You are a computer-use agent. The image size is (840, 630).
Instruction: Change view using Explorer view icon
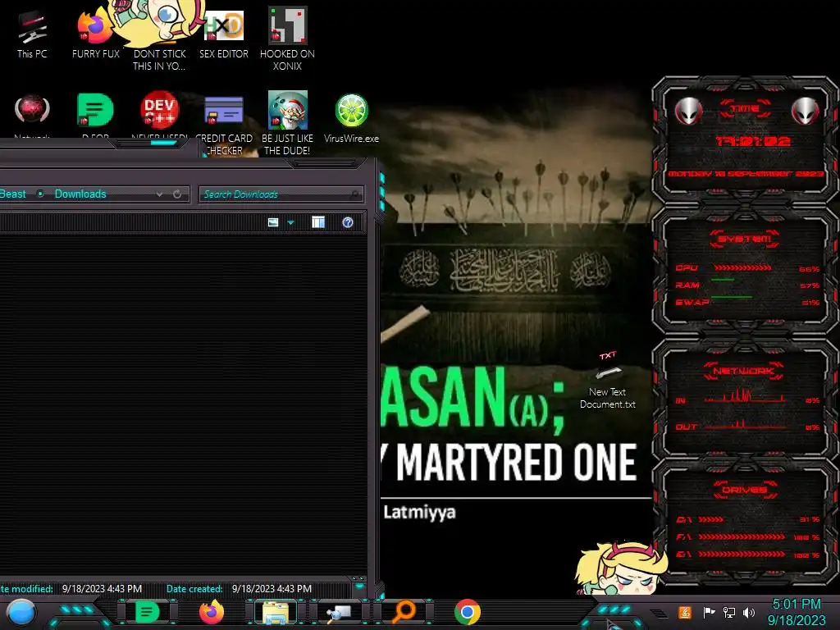click(273, 222)
